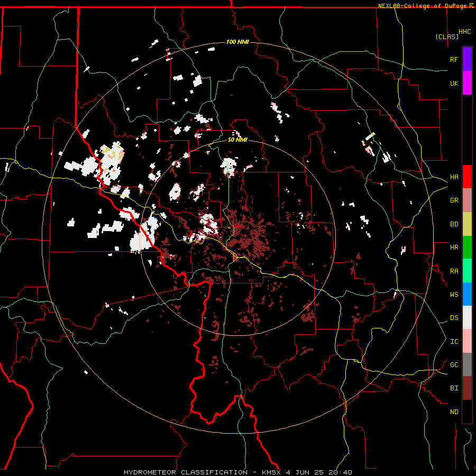Click the RF purple legend swatch

[467, 59]
